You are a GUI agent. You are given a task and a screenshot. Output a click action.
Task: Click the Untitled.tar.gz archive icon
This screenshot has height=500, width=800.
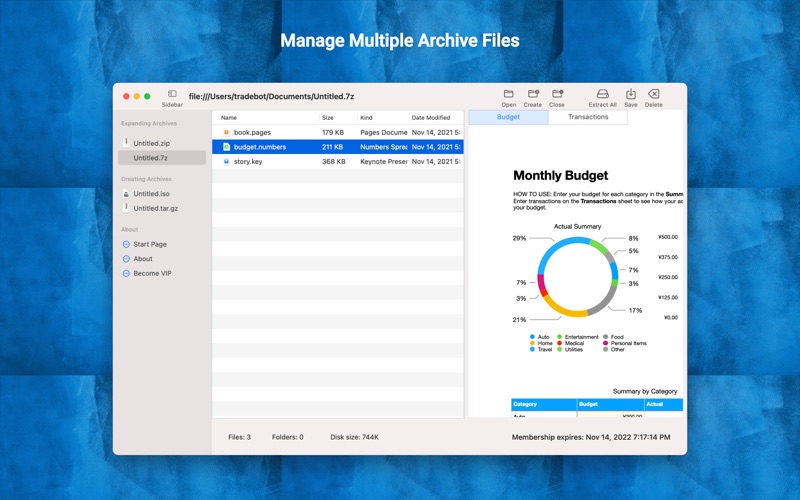point(126,208)
